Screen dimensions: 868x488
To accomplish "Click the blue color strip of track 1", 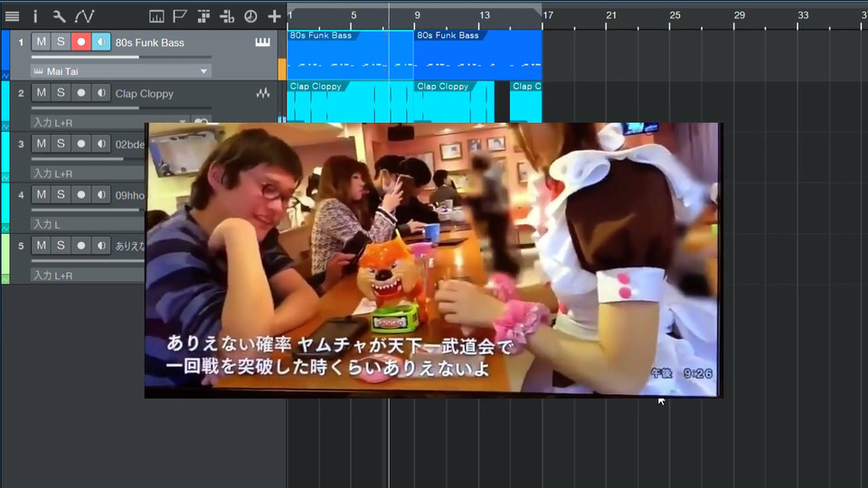I will click(5, 51).
